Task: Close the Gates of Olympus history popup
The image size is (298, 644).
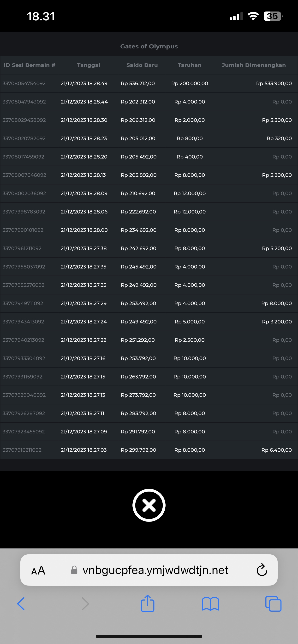Action: (x=149, y=505)
